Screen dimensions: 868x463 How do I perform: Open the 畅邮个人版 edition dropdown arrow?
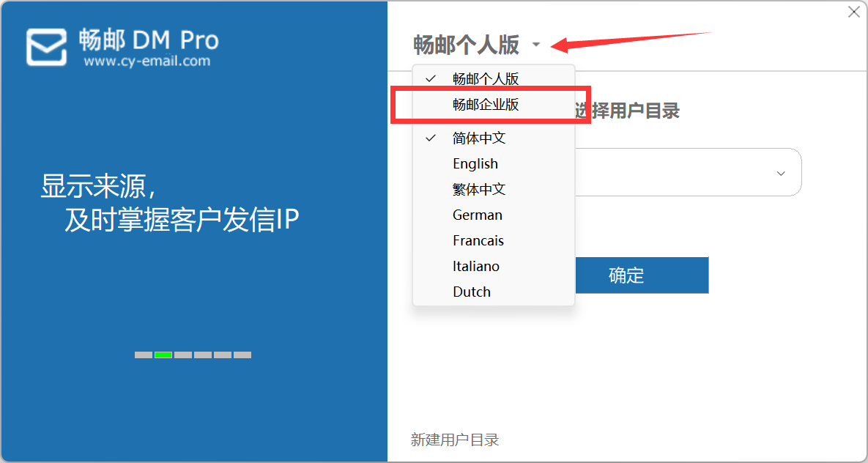click(536, 45)
